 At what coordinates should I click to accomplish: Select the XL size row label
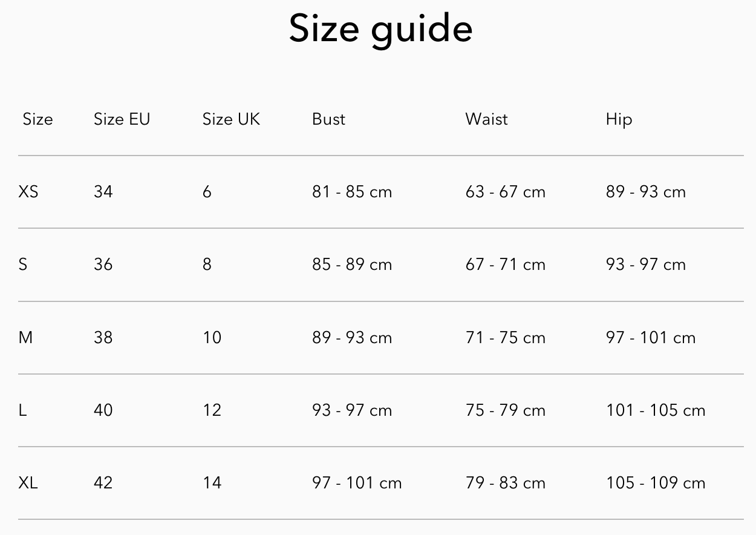click(x=28, y=483)
